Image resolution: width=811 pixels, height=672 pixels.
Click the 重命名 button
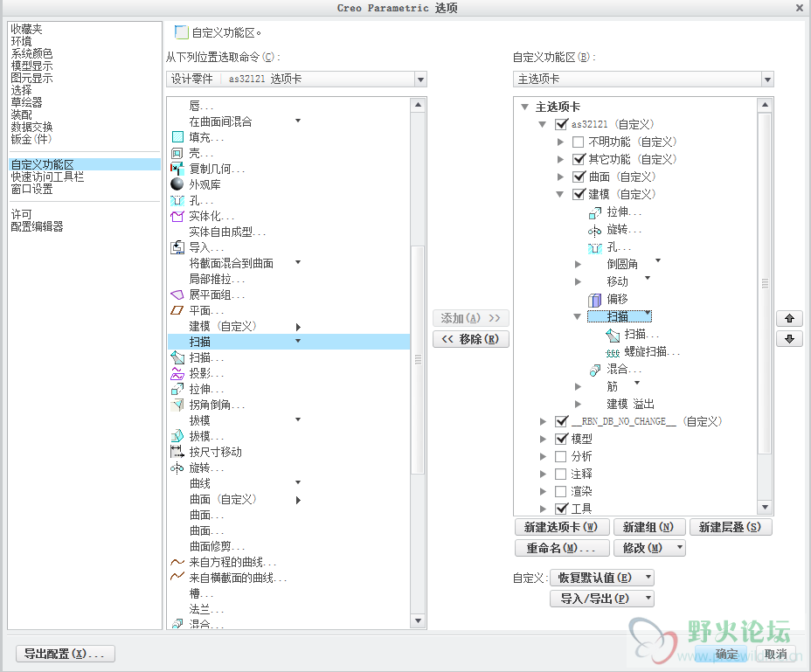pos(562,548)
